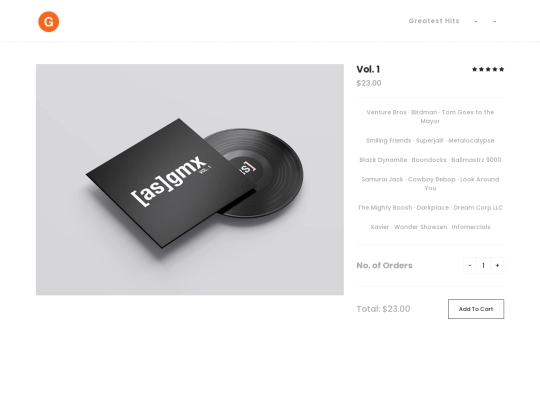The image size is (540, 405).
Task: Select the Black Dynamite track line
Action: click(430, 160)
